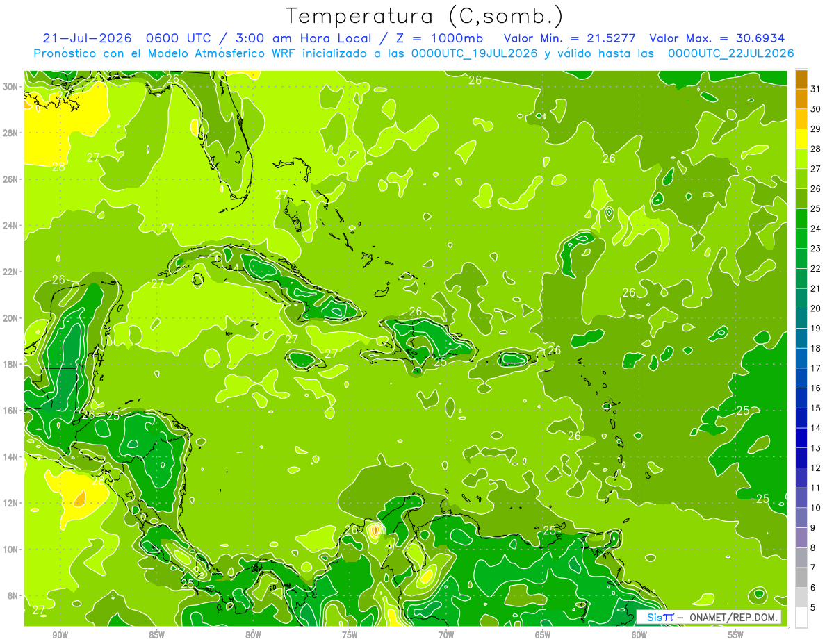
Task: Pick the gray swatch between legend 6 and 7
Action: pyautogui.click(x=801, y=577)
